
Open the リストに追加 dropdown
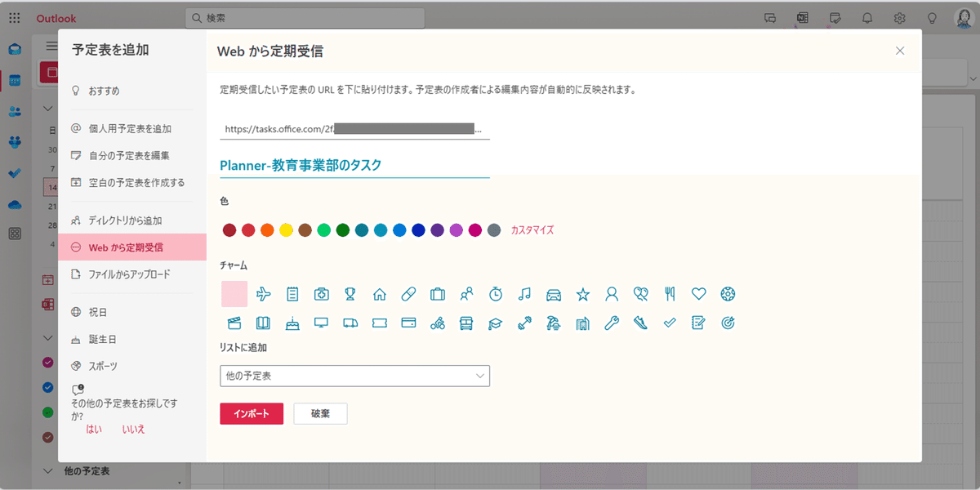click(x=355, y=376)
